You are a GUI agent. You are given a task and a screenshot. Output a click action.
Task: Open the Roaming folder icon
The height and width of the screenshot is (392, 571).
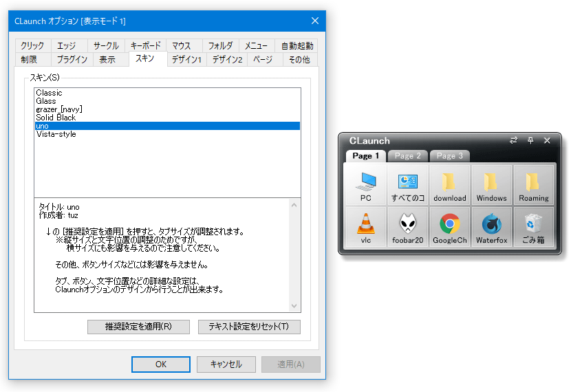click(533, 184)
